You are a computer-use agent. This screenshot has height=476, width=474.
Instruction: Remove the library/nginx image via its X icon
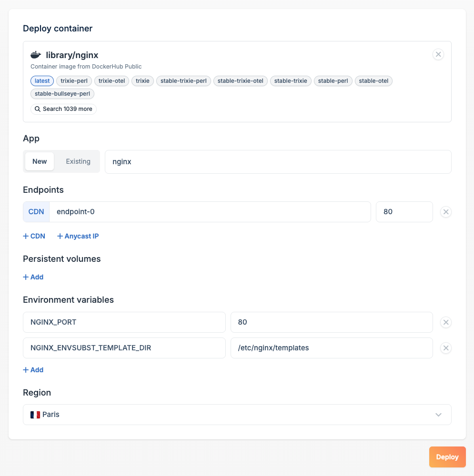coord(438,54)
